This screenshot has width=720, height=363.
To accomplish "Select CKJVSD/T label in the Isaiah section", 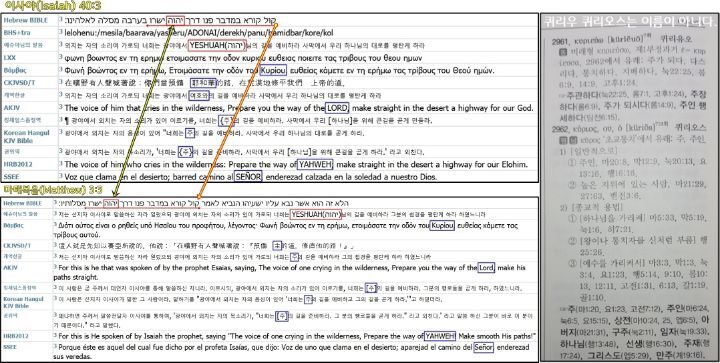I will pyautogui.click(x=17, y=83).
